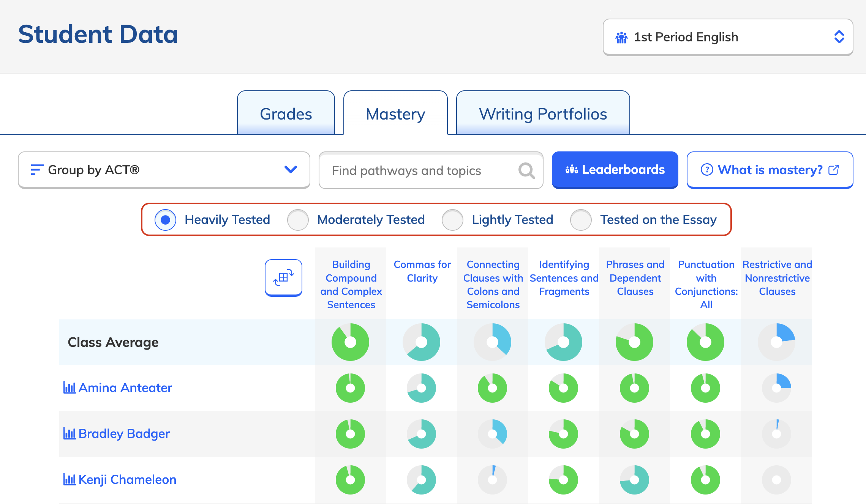866x504 pixels.
Task: Click the Leaderboards button
Action: tap(615, 170)
